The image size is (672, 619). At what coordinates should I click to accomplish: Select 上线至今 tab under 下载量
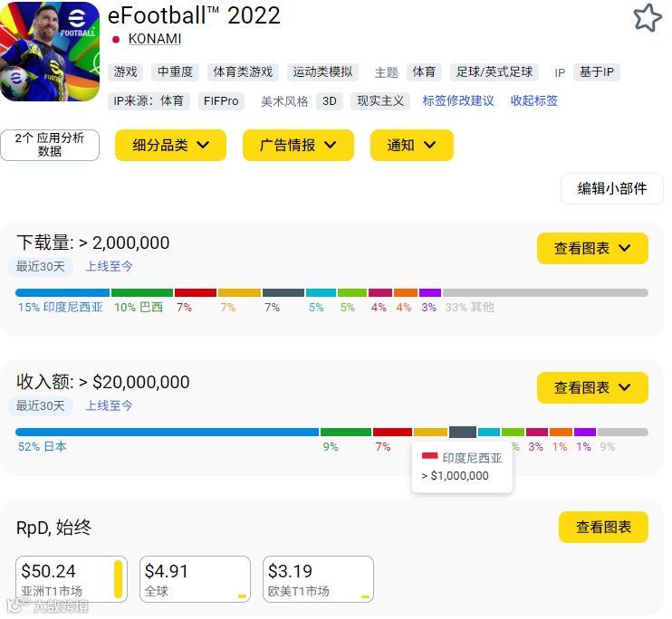(x=109, y=266)
